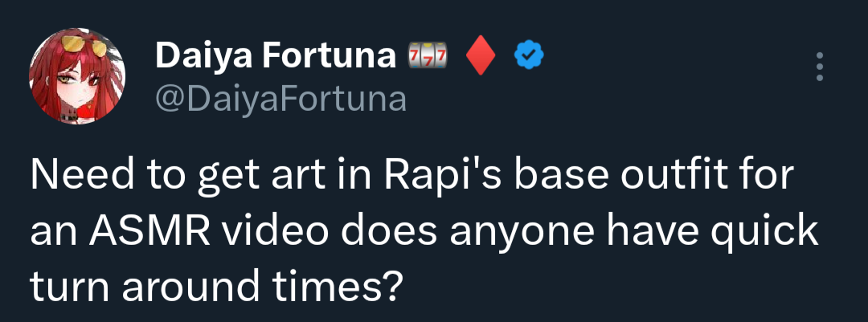
Task: Open the @DaiyaFortuna handle link
Action: (x=280, y=99)
